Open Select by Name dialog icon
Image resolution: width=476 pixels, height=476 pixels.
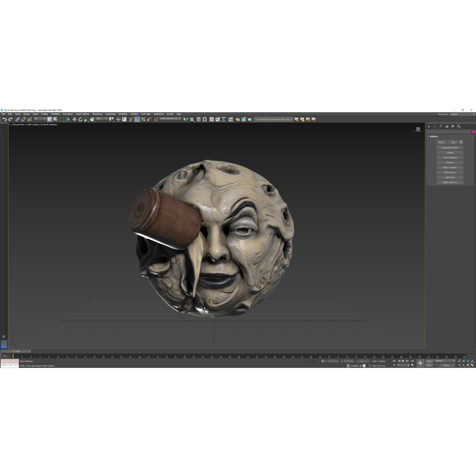point(55,119)
